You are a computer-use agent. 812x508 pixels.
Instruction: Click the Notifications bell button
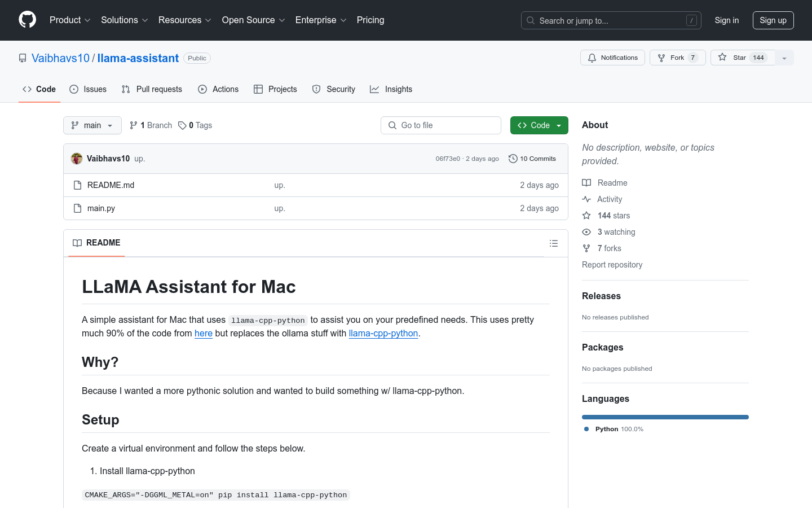[612, 58]
